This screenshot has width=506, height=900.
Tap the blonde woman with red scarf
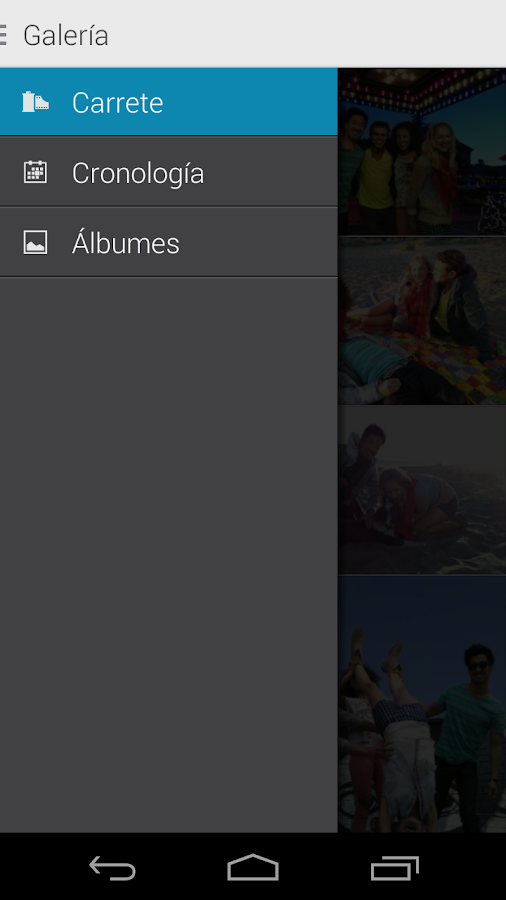(439, 178)
